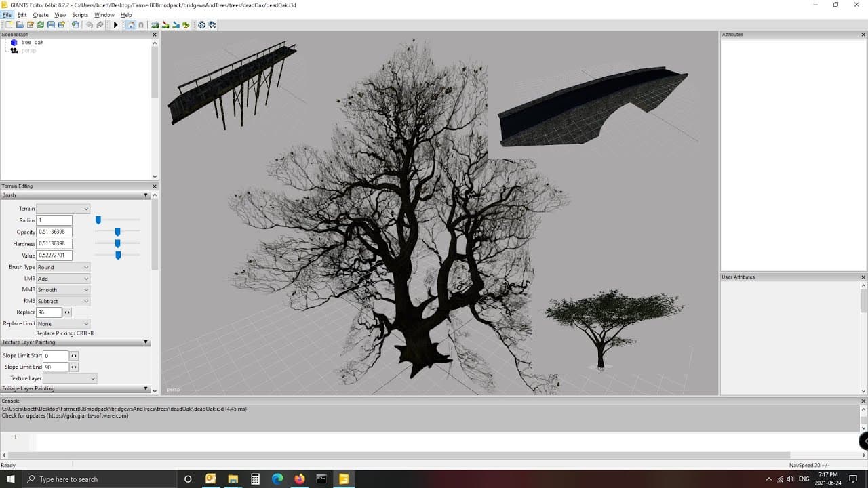
Task: Click the Windows Start button
Action: click(11, 479)
